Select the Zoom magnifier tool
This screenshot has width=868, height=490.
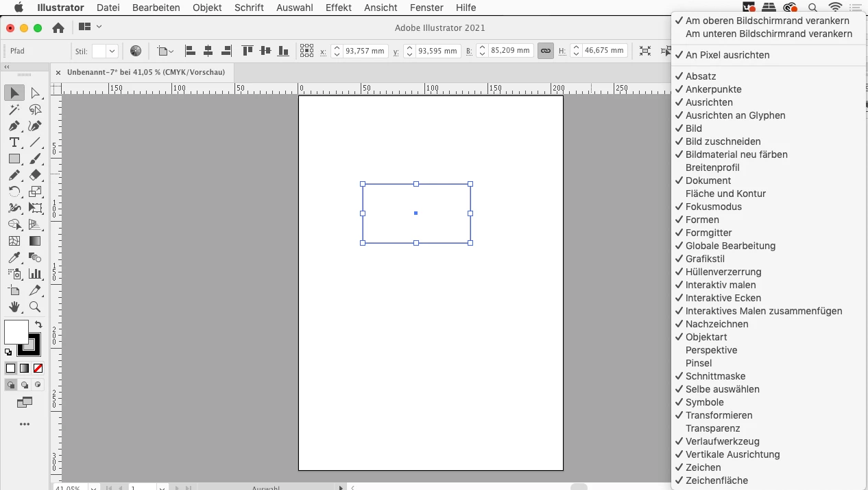click(x=36, y=307)
